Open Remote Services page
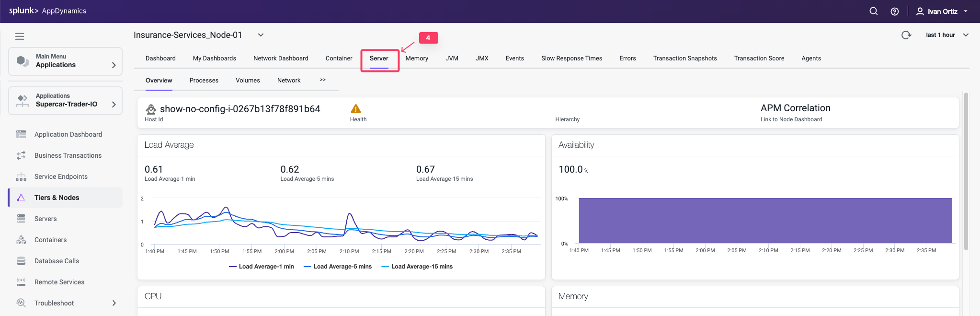The width and height of the screenshot is (980, 316). click(59, 282)
